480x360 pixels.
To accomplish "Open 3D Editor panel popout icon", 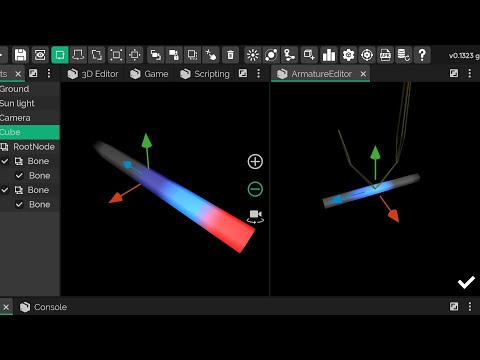I will pyautogui.click(x=243, y=73).
